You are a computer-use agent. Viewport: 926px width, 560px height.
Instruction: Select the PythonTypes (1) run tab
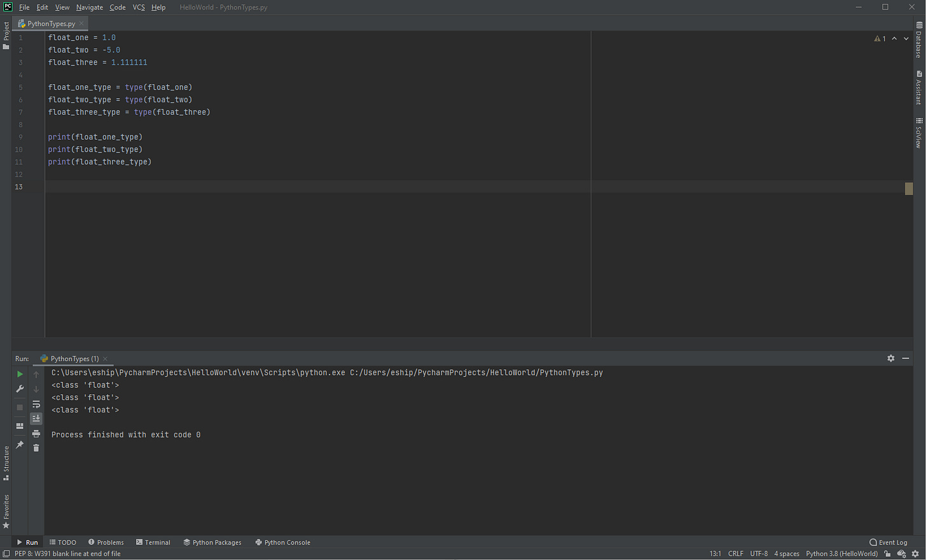pyautogui.click(x=74, y=359)
